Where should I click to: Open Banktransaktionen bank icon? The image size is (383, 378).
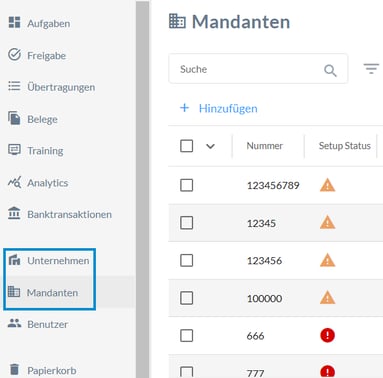pos(14,213)
